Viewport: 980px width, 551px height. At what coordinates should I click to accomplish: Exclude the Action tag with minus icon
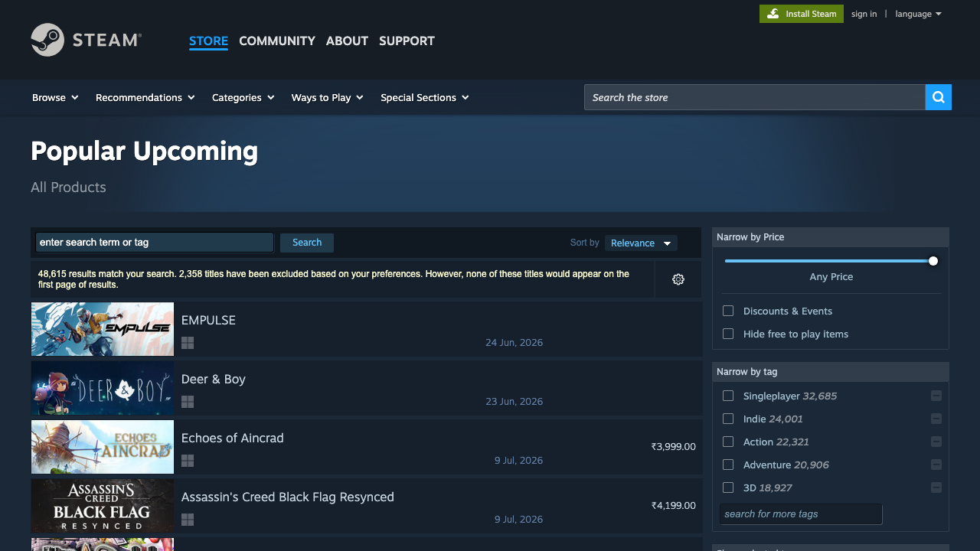(x=936, y=442)
